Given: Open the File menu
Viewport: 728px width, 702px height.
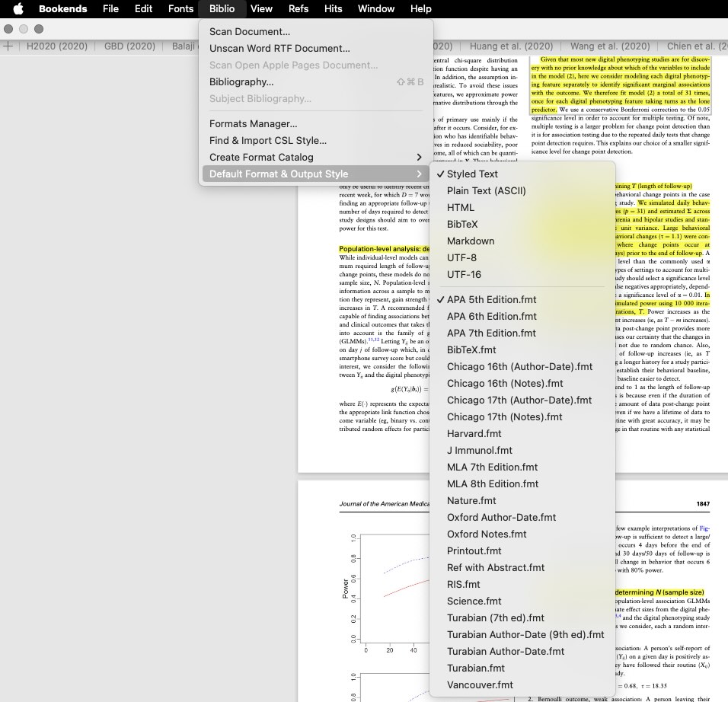Looking at the screenshot, I should point(110,9).
